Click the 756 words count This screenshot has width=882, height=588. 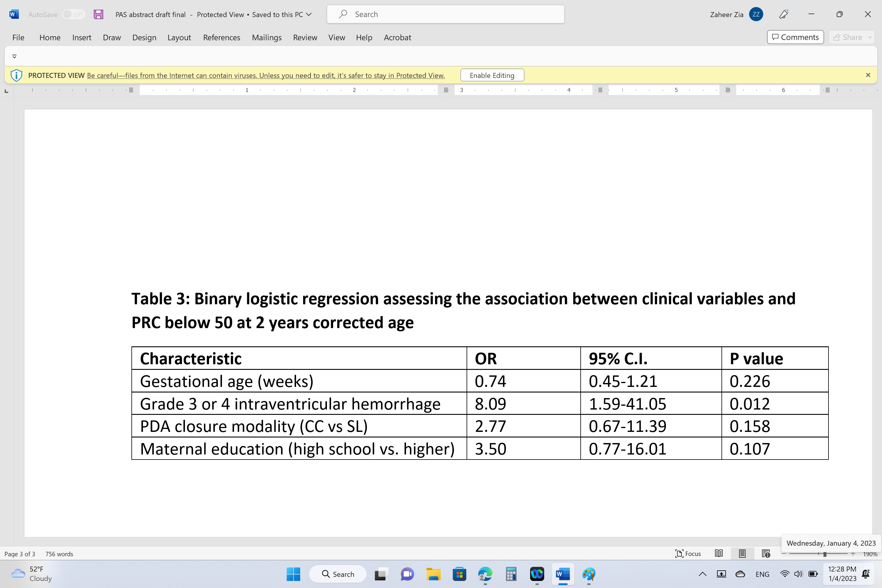pos(59,554)
